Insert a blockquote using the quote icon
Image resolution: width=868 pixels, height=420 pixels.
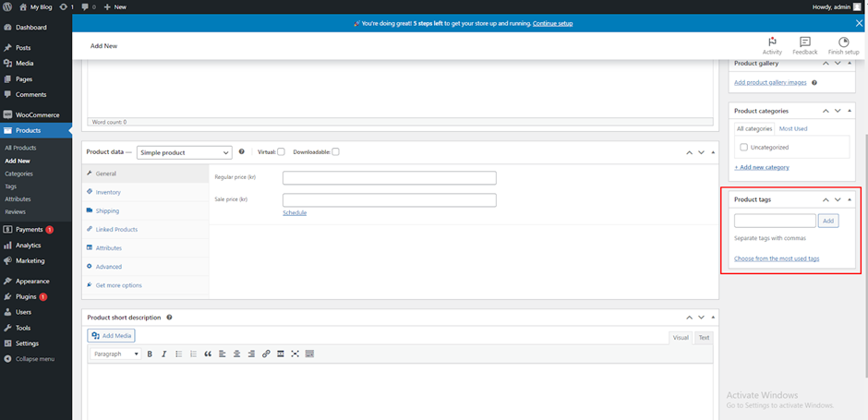208,354
